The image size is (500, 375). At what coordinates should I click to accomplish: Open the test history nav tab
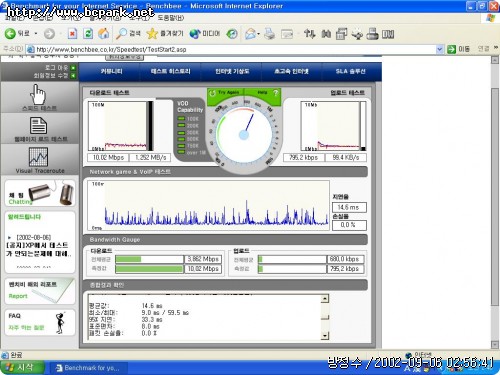pos(170,71)
